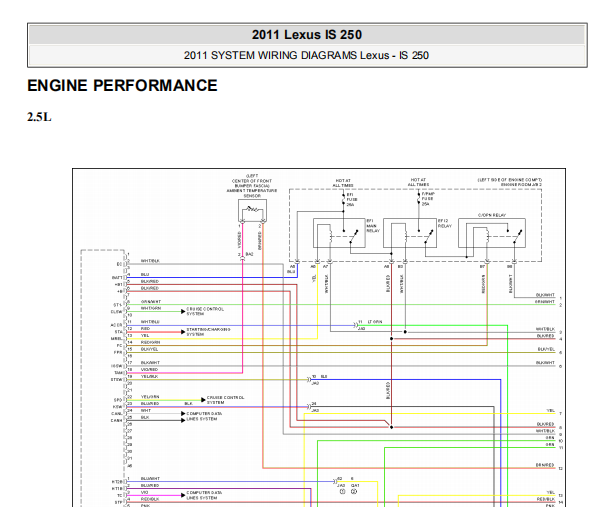Click the EFI2 RELAY label
The image size is (606, 507).
pos(445,223)
